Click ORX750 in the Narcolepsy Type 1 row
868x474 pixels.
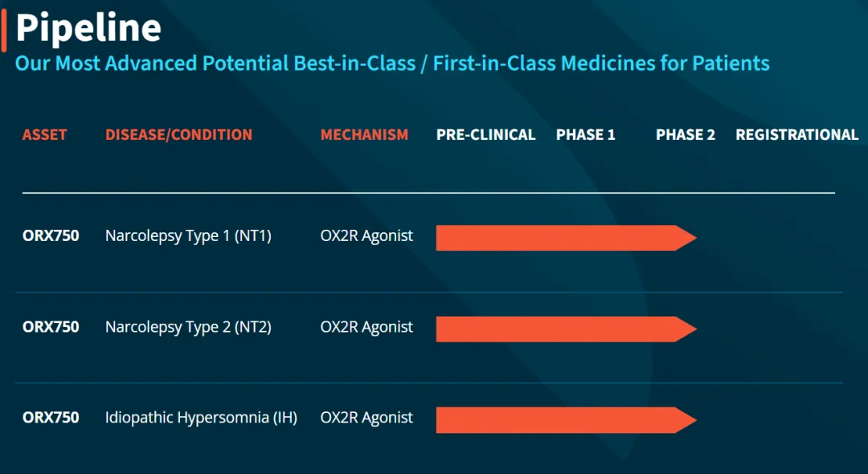pos(51,236)
